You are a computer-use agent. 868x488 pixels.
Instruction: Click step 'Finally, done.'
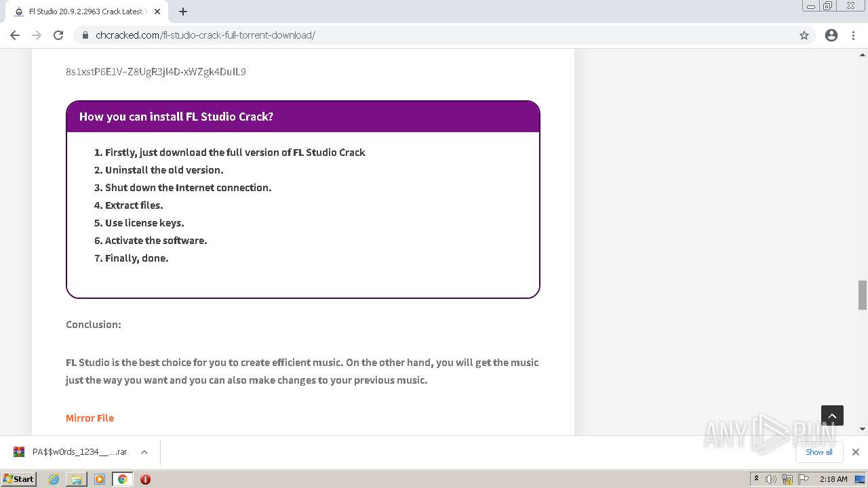point(137,258)
